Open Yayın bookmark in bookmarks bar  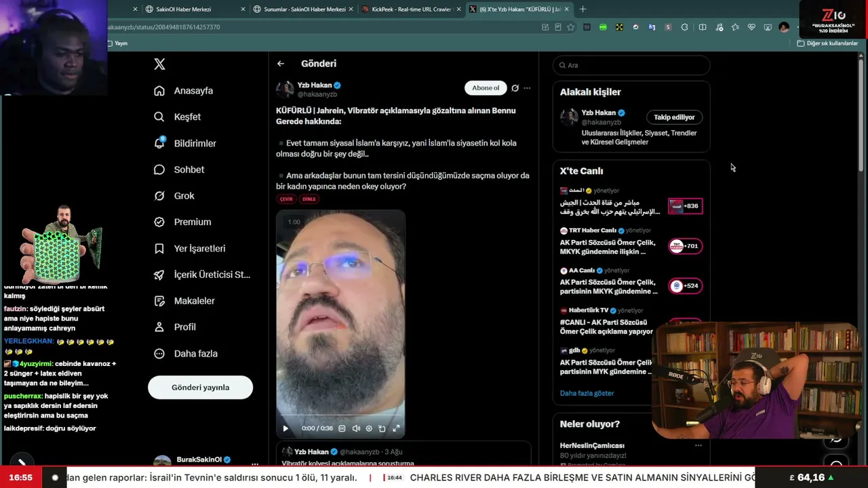pyautogui.click(x=117, y=43)
